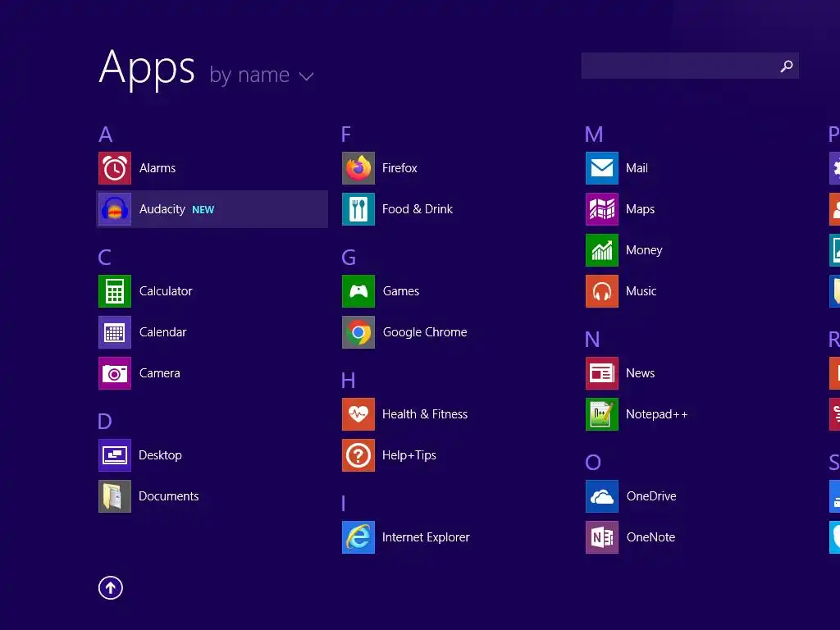Image resolution: width=840 pixels, height=630 pixels.
Task: Select the letter N group header
Action: (592, 340)
